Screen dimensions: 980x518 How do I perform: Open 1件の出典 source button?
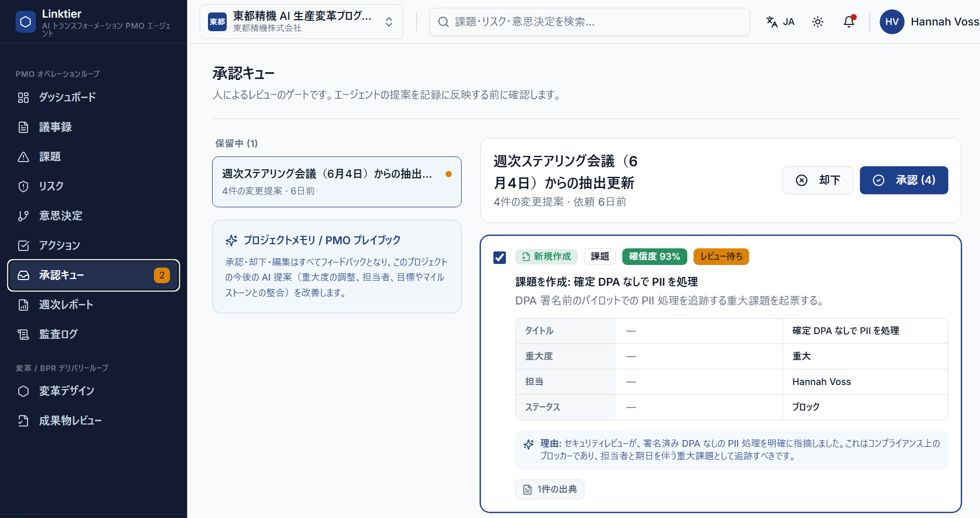550,489
